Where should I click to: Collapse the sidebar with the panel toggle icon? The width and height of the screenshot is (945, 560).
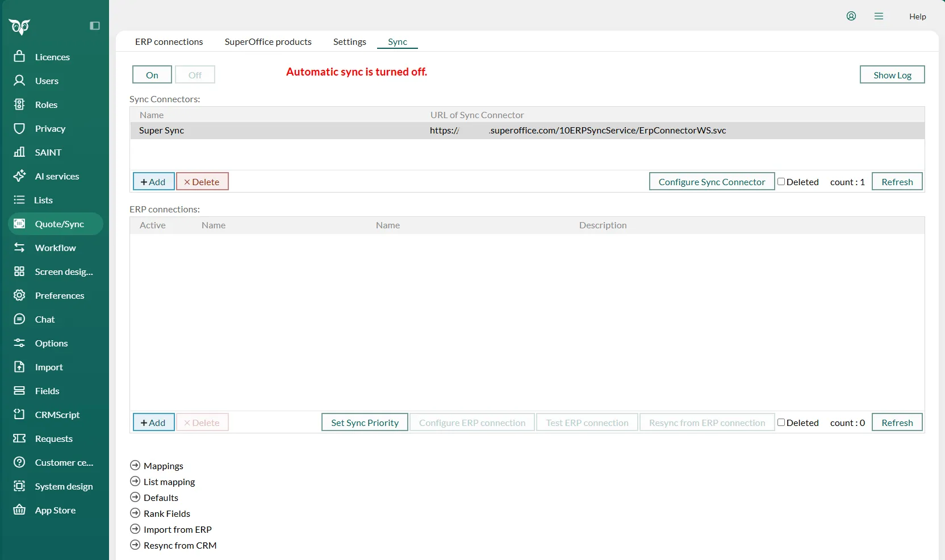pyautogui.click(x=95, y=26)
